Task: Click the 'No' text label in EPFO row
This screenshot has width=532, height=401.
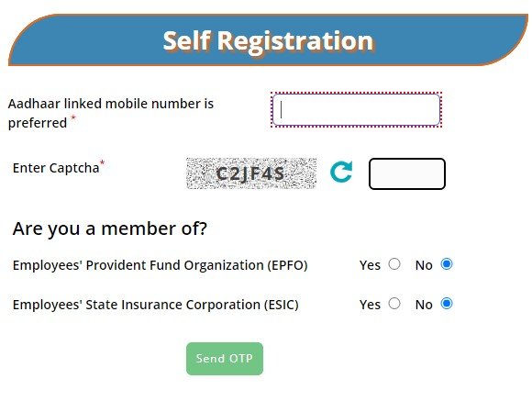Action: [x=424, y=265]
